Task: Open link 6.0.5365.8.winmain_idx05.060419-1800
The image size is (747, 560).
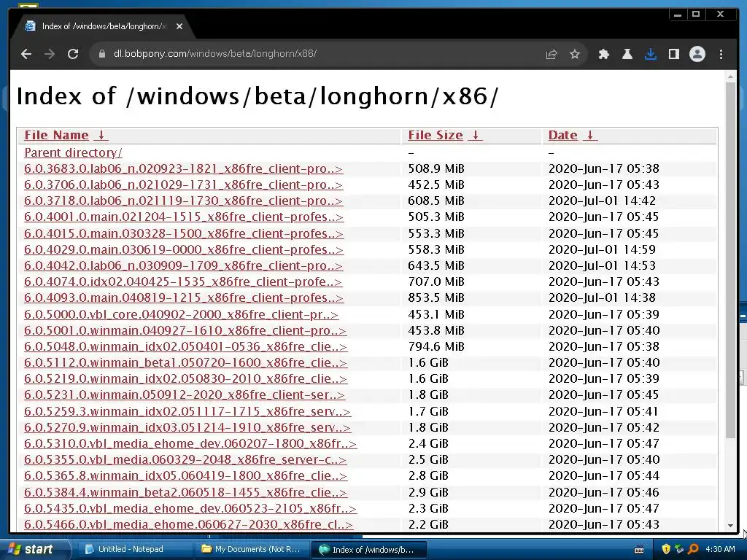Action: [186, 476]
